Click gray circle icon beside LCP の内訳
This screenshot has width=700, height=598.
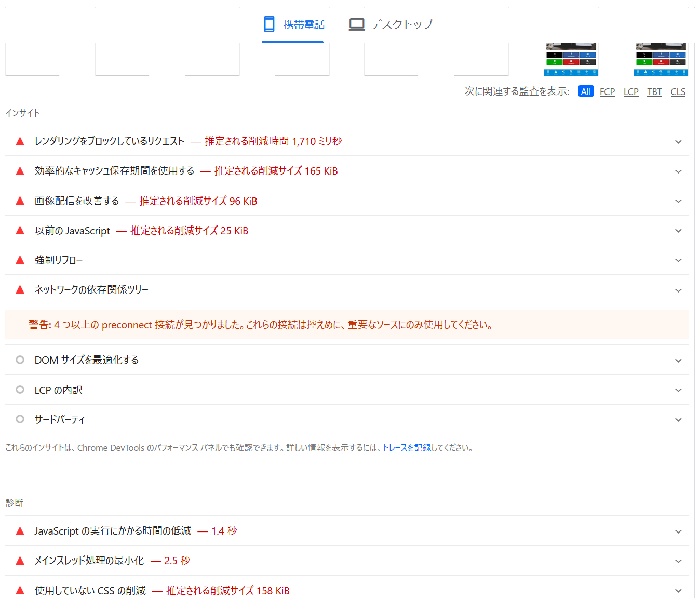coord(20,390)
